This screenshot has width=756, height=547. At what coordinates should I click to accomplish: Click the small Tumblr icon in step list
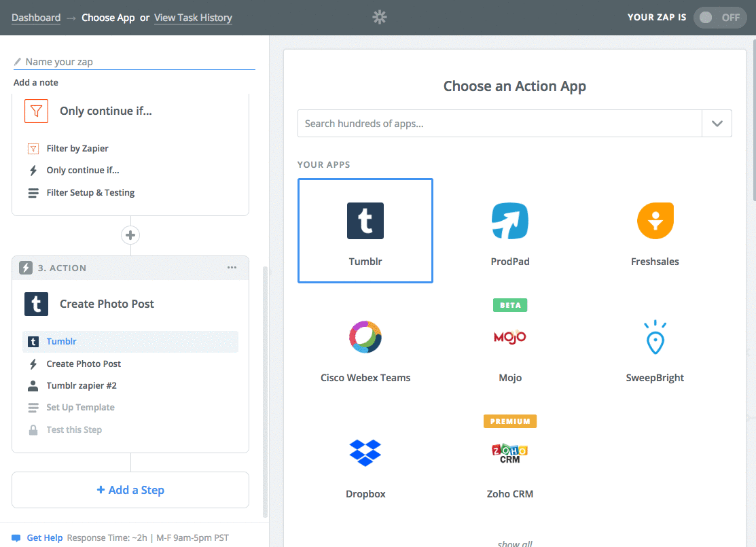(x=33, y=342)
